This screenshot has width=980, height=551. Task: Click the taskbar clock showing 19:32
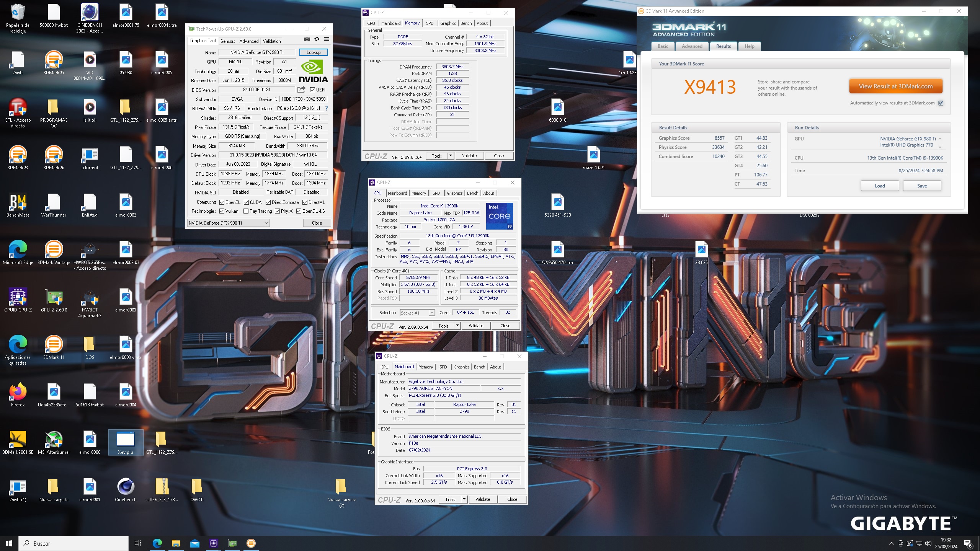click(946, 543)
